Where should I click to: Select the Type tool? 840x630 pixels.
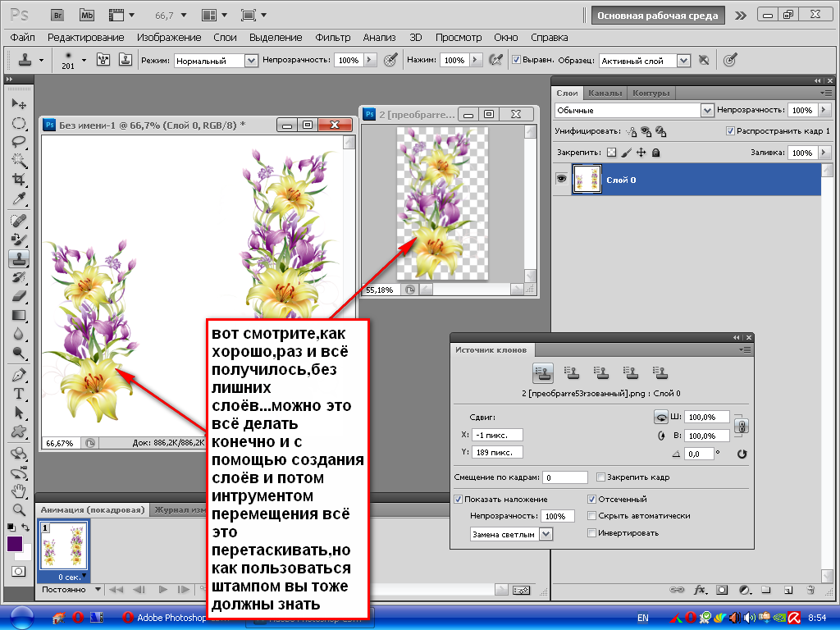point(18,394)
